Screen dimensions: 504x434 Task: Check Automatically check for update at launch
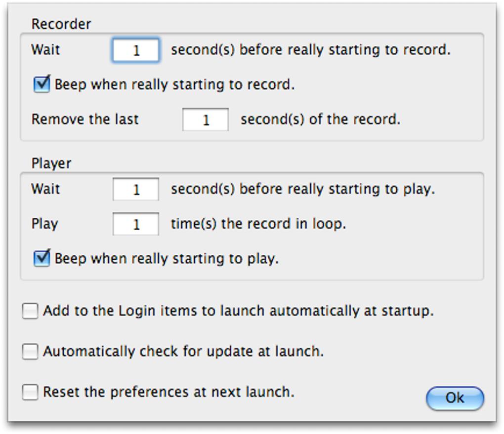coord(30,352)
